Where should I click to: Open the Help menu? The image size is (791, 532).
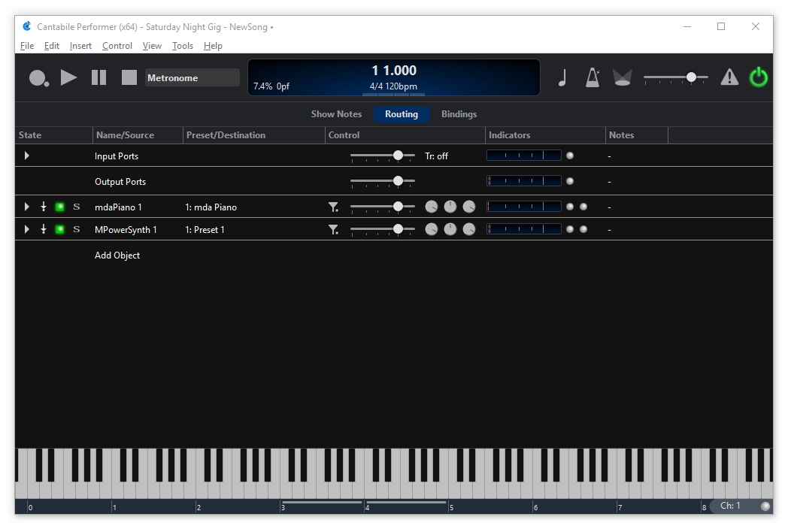click(213, 46)
